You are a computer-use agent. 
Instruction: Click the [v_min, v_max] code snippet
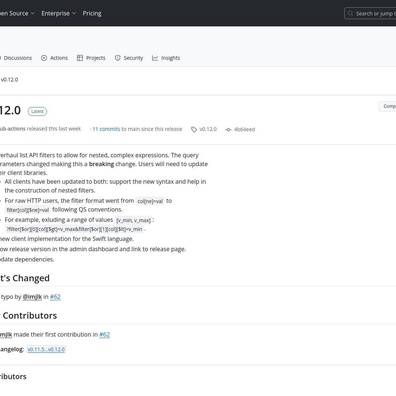coord(133,220)
